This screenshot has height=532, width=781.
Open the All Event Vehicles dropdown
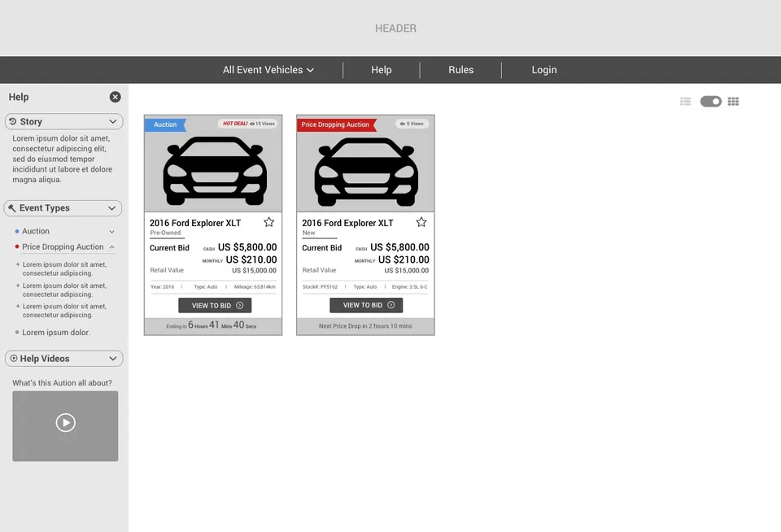click(268, 70)
